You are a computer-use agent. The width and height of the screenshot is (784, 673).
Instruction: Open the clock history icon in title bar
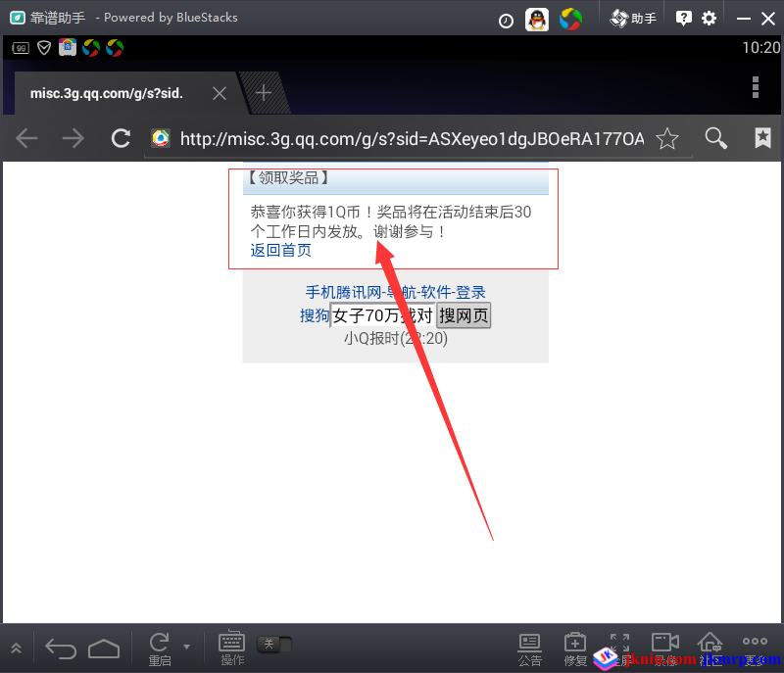click(506, 20)
